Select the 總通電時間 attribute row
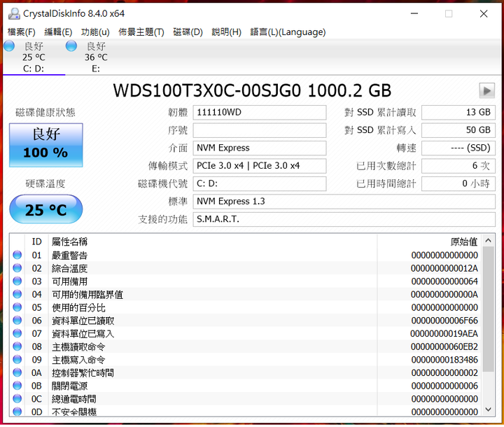Viewport: 504px width, 427px height. (246, 399)
